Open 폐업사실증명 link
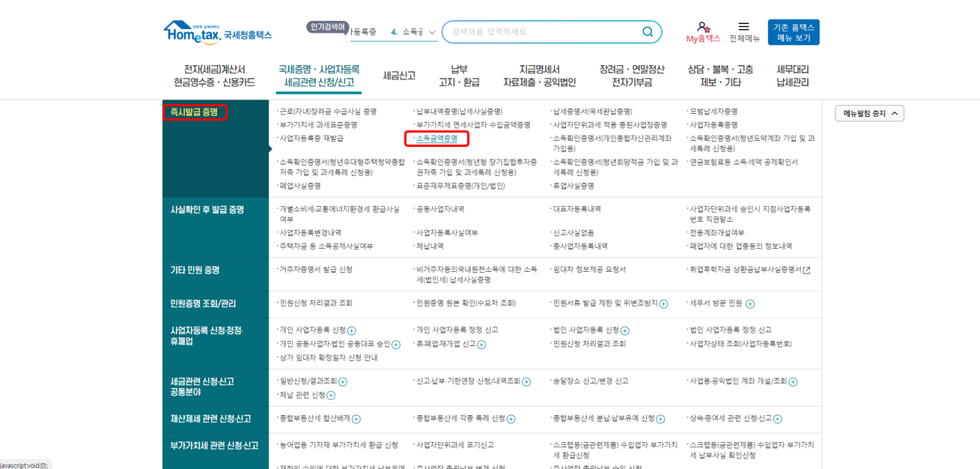 (x=300, y=186)
